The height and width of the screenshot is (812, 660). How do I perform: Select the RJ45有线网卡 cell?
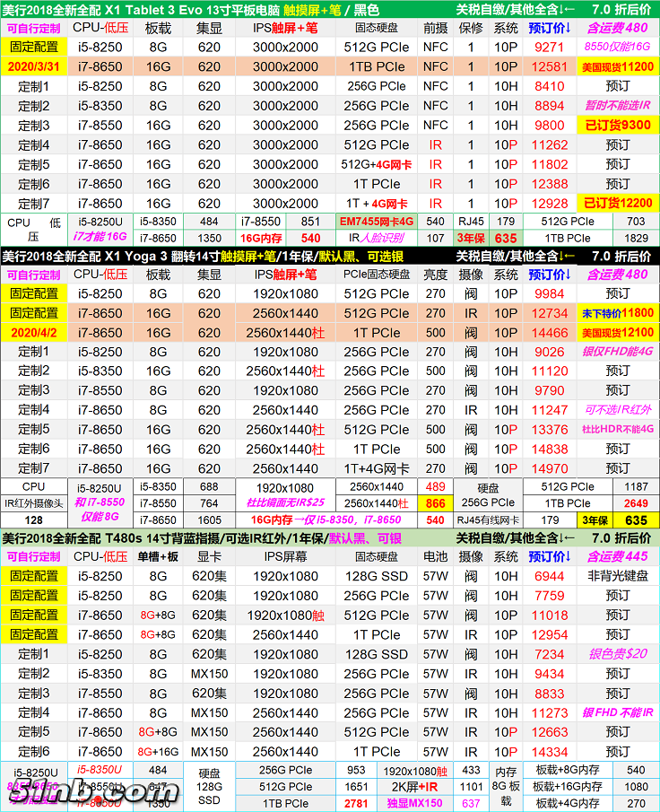(487, 520)
